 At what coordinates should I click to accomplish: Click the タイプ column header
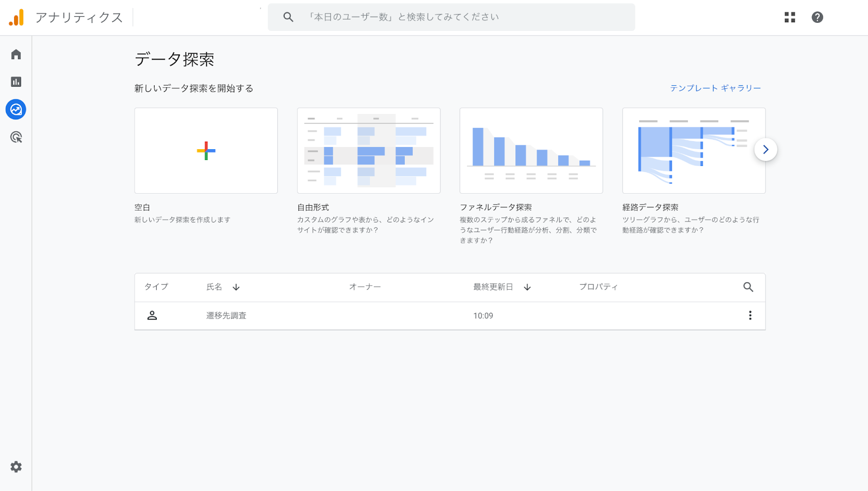click(x=156, y=287)
